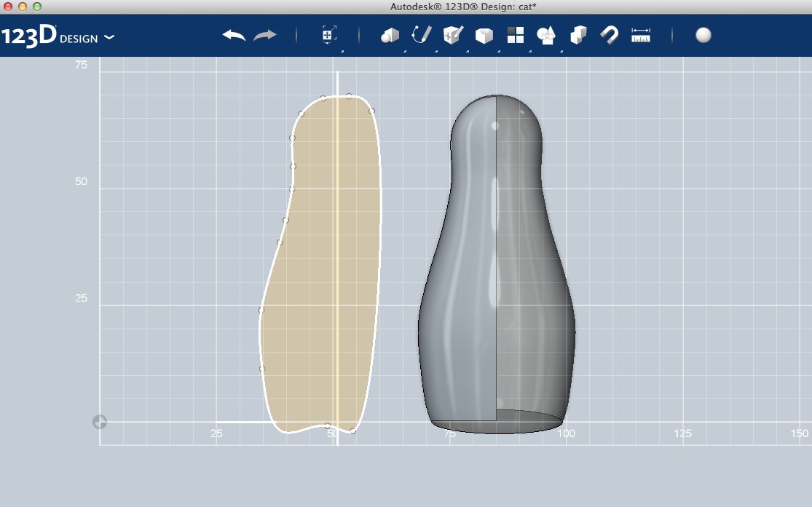Image resolution: width=812 pixels, height=507 pixels.
Task: Open the Sketch tool menu
Action: point(421,35)
